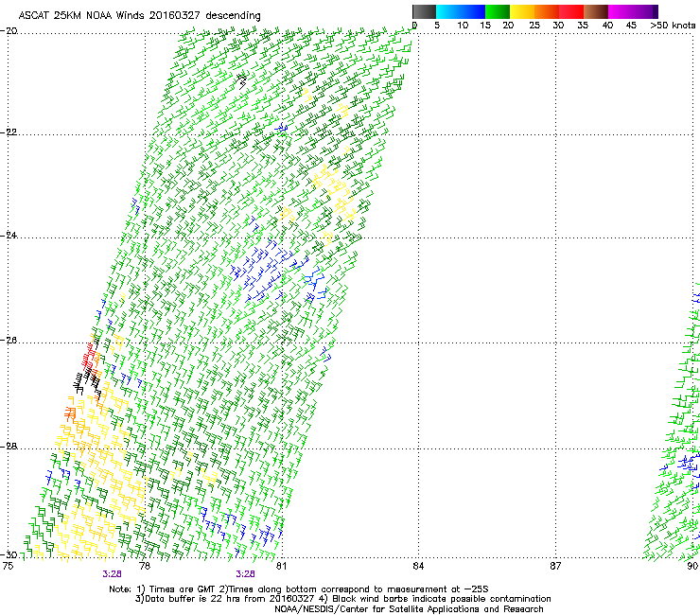Screen dimensions: 700x615
Task: Click the purple '3:28' time near longitude 80
Action: coord(246,574)
